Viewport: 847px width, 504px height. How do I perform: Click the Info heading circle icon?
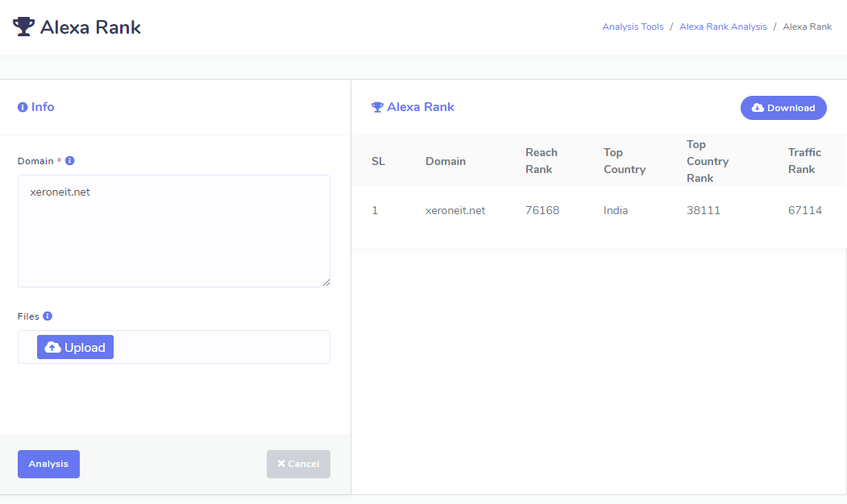coord(23,107)
